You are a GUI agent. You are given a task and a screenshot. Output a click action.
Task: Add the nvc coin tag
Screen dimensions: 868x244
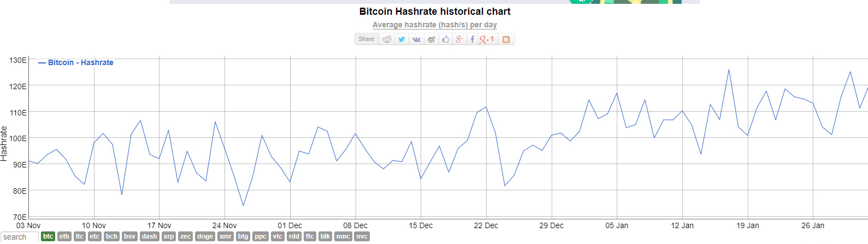(x=362, y=236)
